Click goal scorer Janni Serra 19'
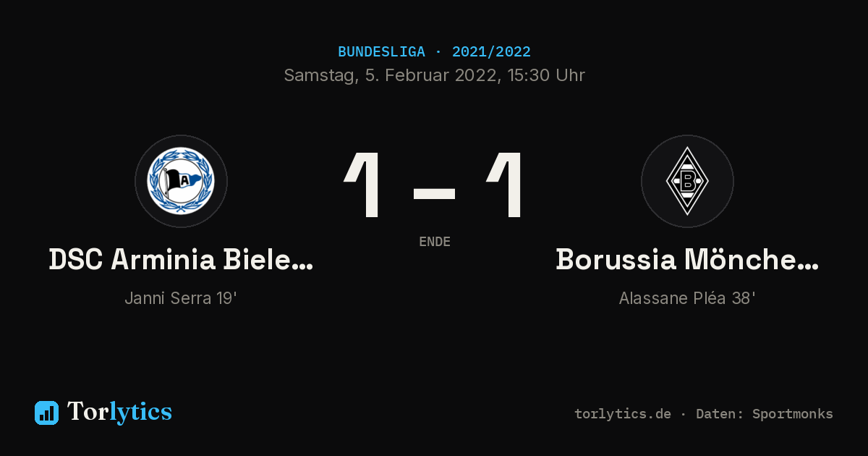The height and width of the screenshot is (456, 868). [x=181, y=297]
